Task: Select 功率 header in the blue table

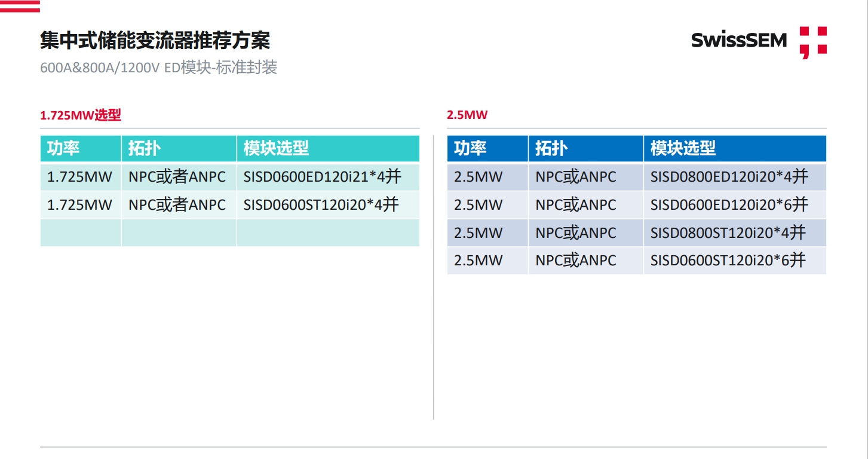Action: click(x=470, y=148)
